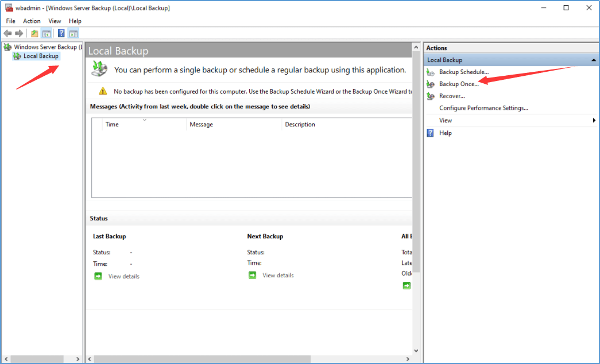600x364 pixels.
Task: Sort messages by the Time column header
Action: coord(112,125)
